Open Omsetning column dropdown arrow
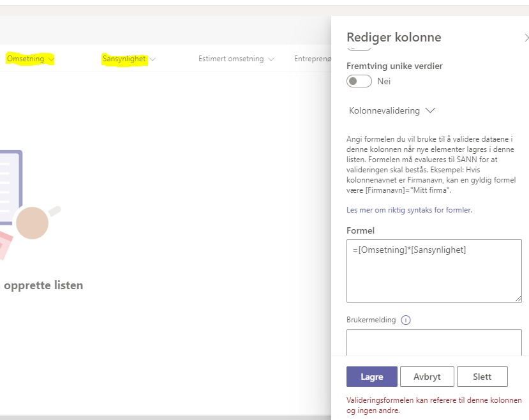The image size is (529, 420). (x=52, y=59)
